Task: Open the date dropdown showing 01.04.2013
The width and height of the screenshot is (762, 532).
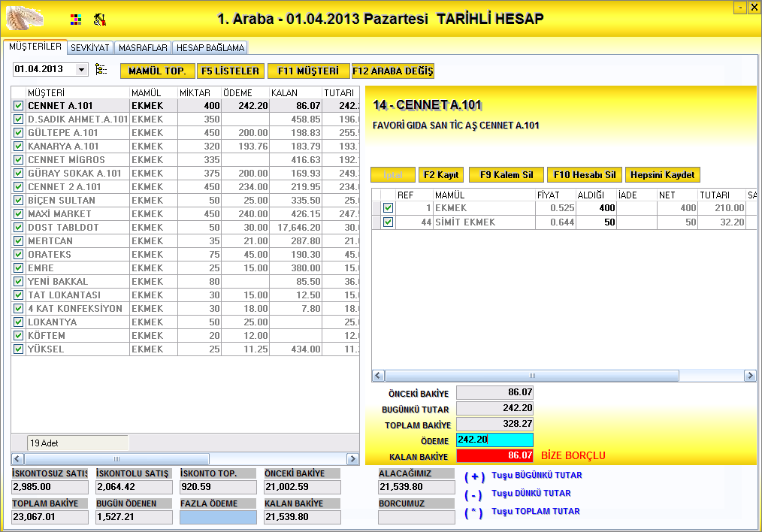Action: tap(81, 70)
